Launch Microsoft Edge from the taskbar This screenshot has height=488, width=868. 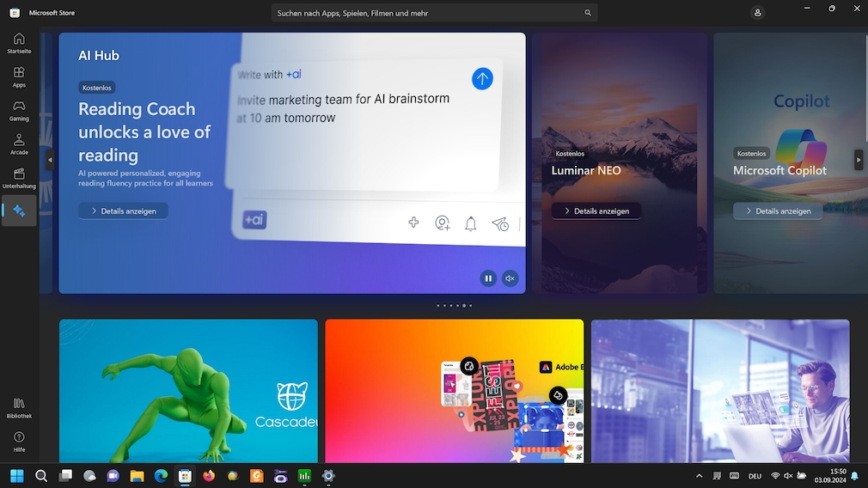[x=161, y=476]
